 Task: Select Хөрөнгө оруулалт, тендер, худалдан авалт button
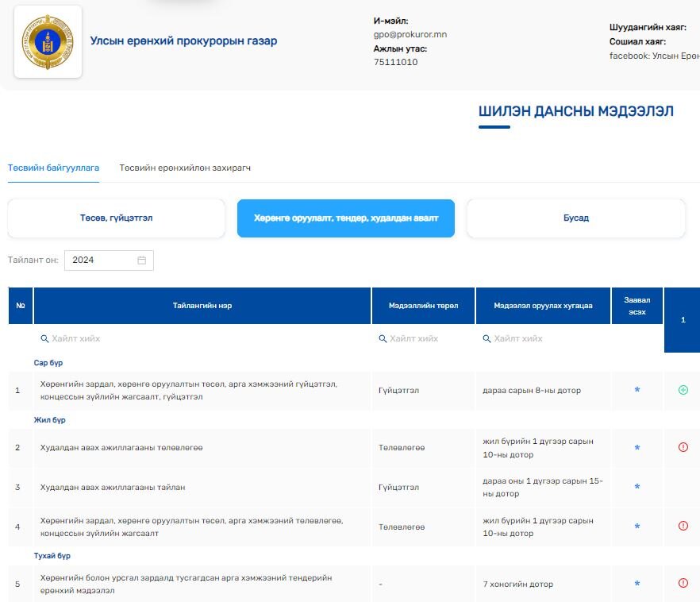[x=345, y=218]
